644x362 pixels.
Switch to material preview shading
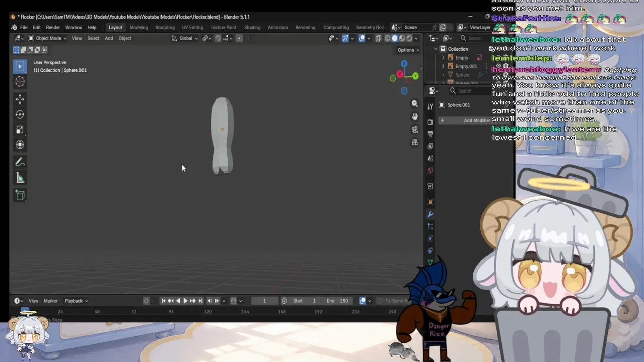(402, 38)
